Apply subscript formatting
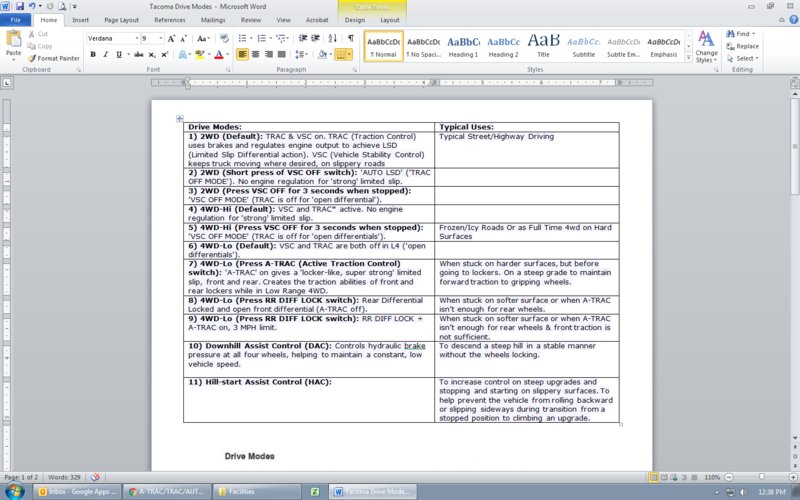 point(152,54)
